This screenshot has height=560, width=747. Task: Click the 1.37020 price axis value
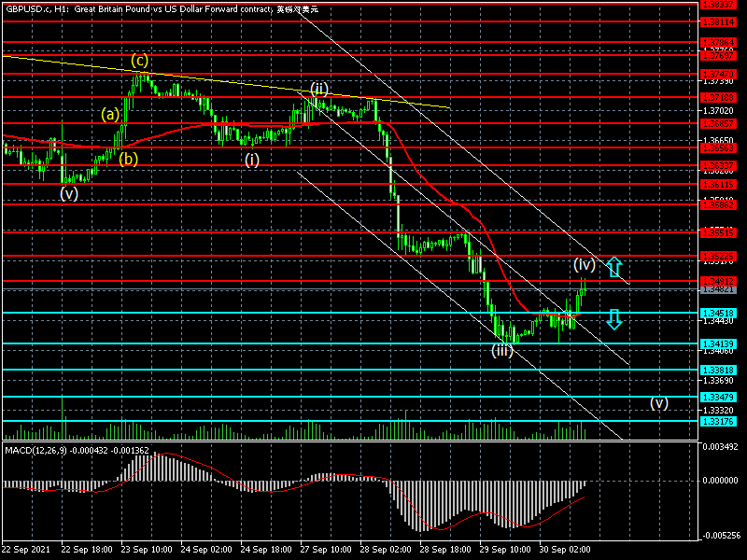[719, 111]
